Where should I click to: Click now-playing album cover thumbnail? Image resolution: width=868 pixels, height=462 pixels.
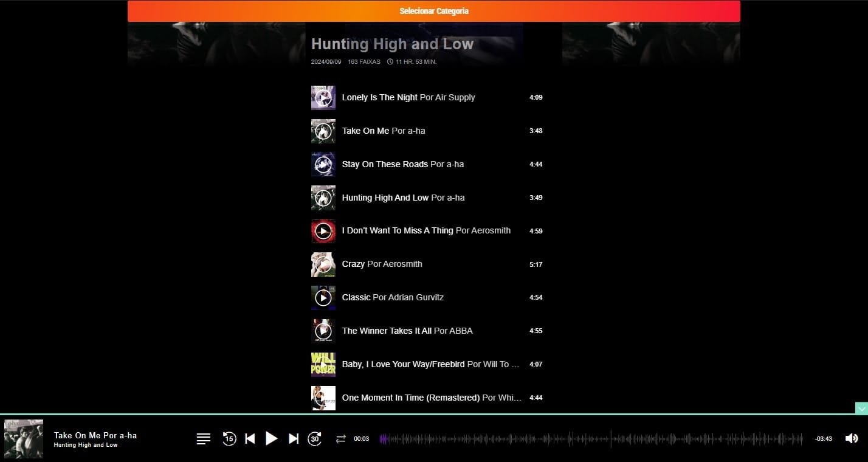(24, 438)
